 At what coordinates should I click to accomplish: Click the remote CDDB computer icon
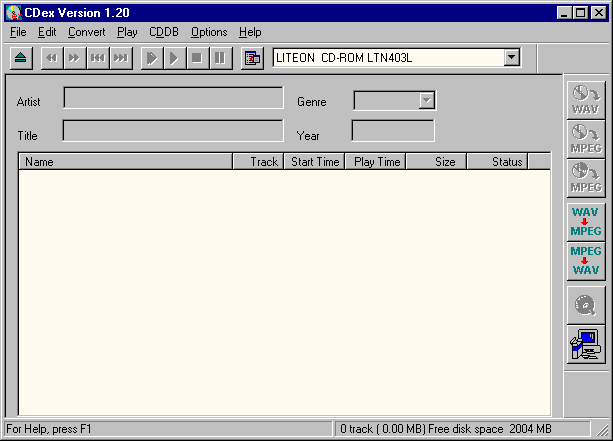point(585,344)
